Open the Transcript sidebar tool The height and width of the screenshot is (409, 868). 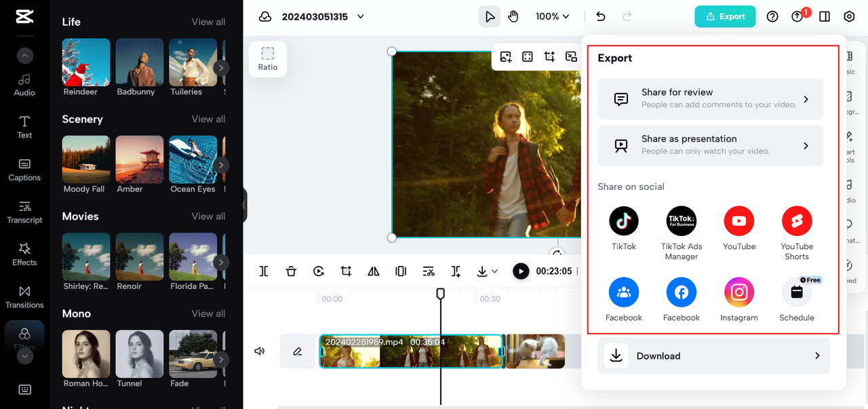pyautogui.click(x=24, y=212)
